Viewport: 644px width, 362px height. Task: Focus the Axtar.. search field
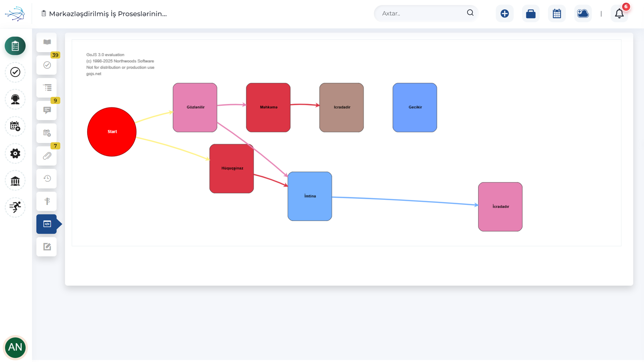tap(426, 13)
